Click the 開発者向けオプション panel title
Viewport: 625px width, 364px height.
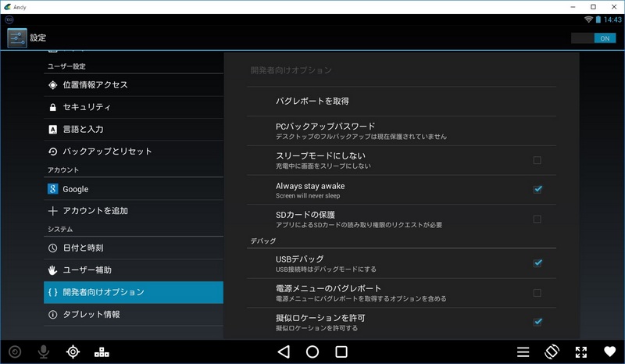291,70
